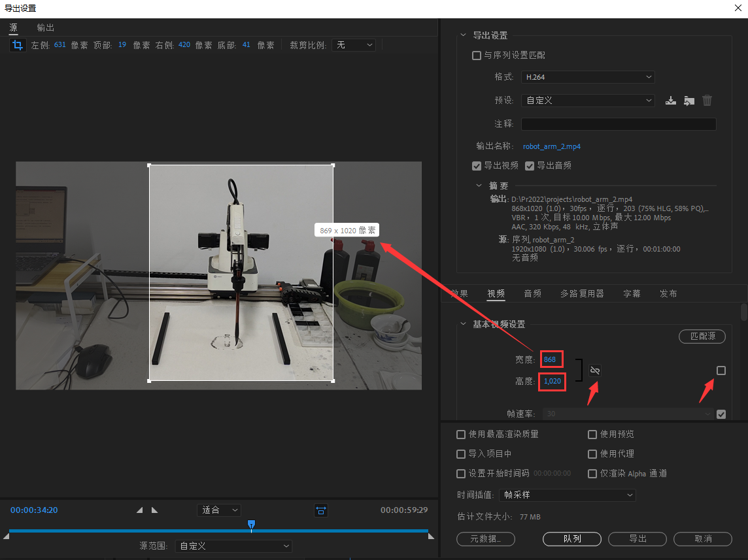748x560 pixels.
Task: Collapse the Summary section
Action: 479,186
